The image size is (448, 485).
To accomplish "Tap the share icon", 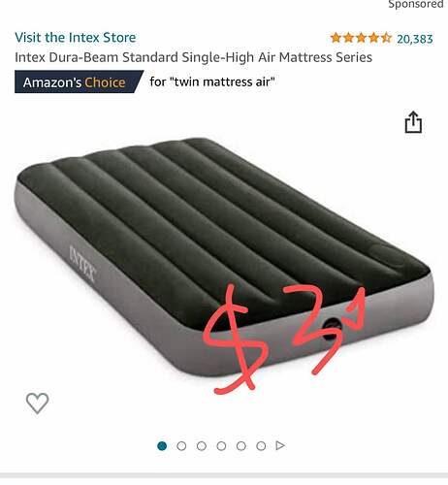I will coord(413,122).
